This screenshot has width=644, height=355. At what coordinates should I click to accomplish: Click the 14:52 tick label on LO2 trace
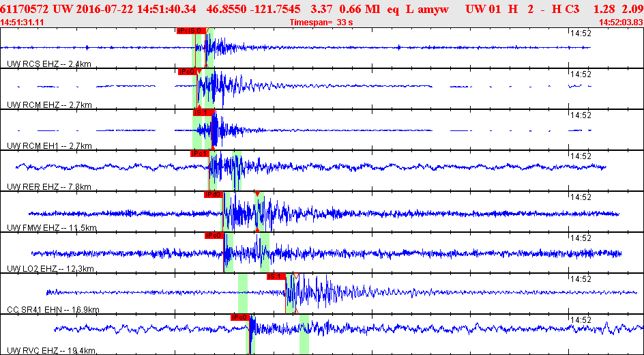[581, 238]
